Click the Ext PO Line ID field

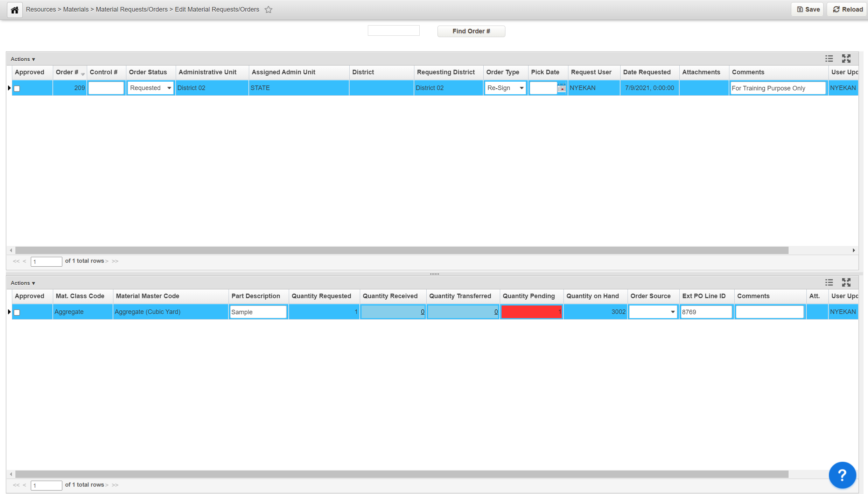[706, 312]
